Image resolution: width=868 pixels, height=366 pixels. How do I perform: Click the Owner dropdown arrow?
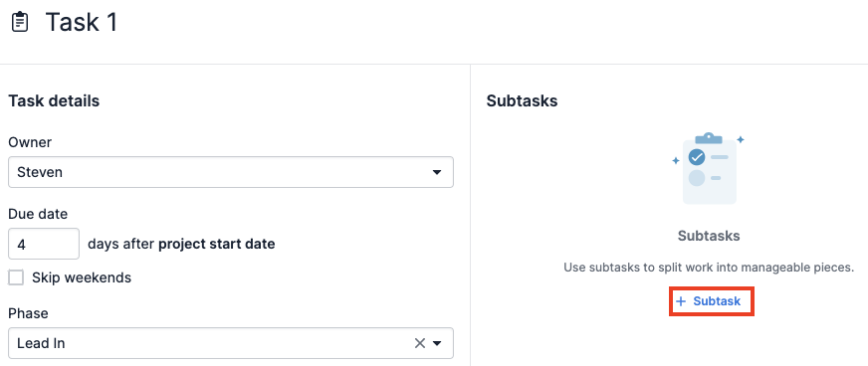click(x=437, y=172)
